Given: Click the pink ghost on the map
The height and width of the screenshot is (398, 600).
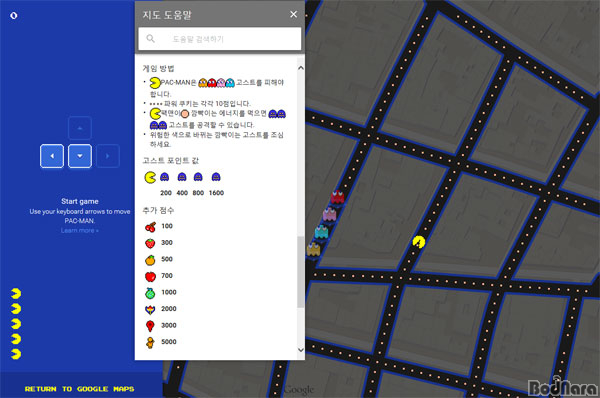Looking at the screenshot, I should click(329, 214).
